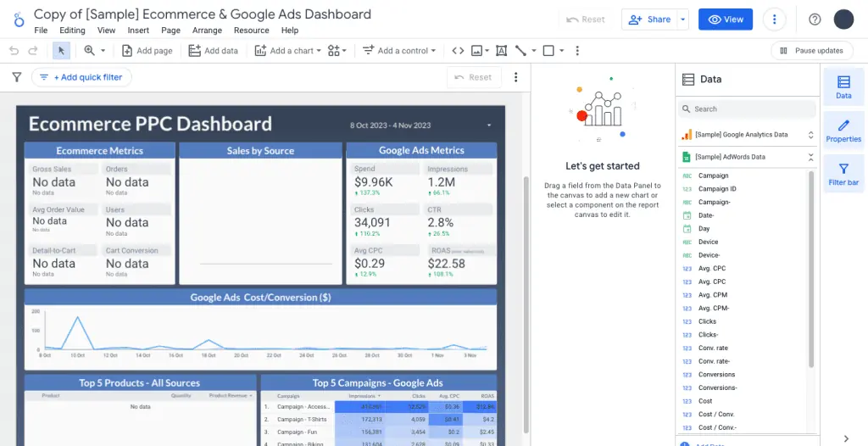This screenshot has width=868, height=446.
Task: Click the filter bar Reset button
Action: pyautogui.click(x=474, y=77)
